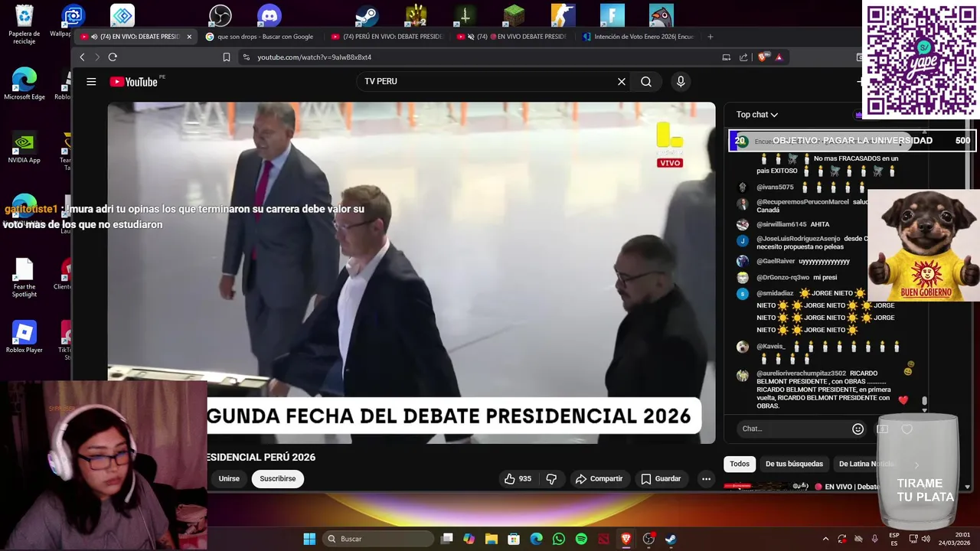Show hidden system tray icons chevron
Image resolution: width=980 pixels, height=551 pixels.
pyautogui.click(x=825, y=539)
